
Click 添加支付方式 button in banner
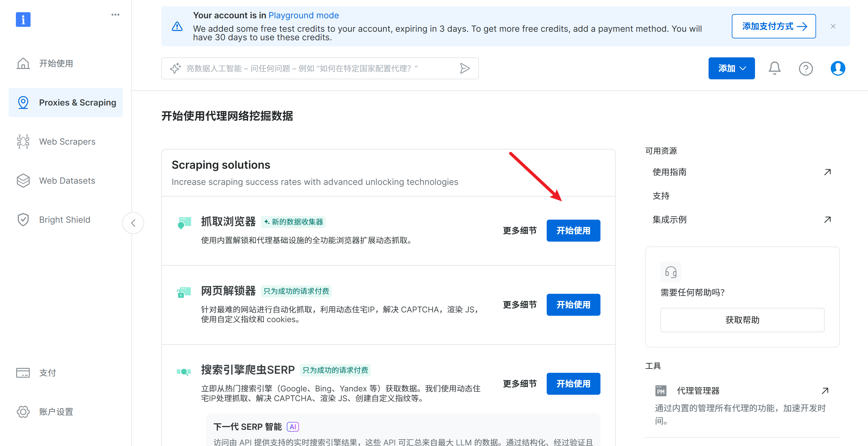774,26
